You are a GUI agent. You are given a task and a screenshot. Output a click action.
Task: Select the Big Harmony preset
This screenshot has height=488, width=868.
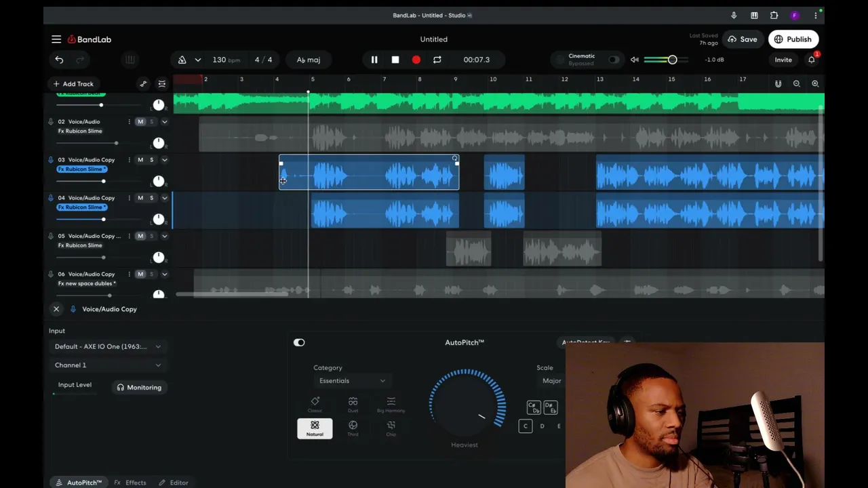(391, 405)
